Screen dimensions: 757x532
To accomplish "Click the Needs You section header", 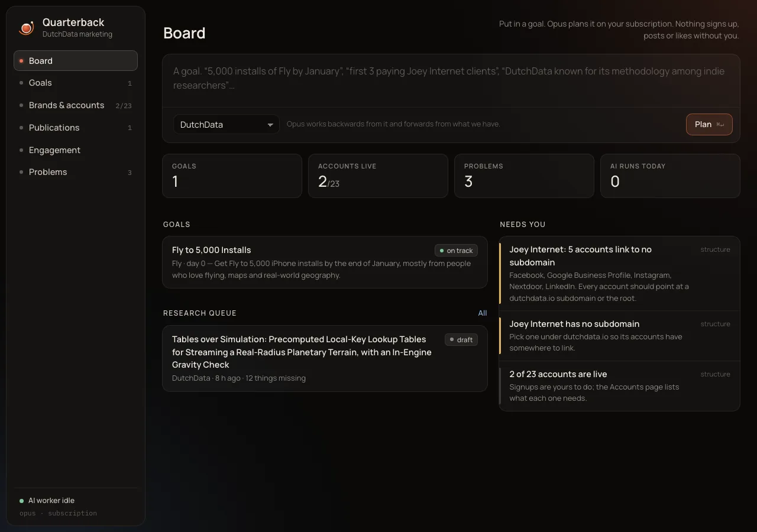I will [x=523, y=225].
